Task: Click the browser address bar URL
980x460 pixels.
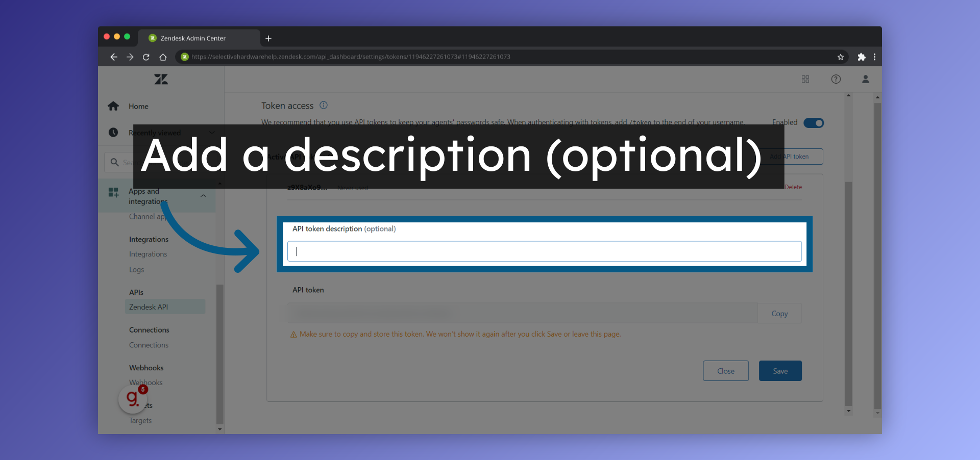Action: click(x=351, y=57)
